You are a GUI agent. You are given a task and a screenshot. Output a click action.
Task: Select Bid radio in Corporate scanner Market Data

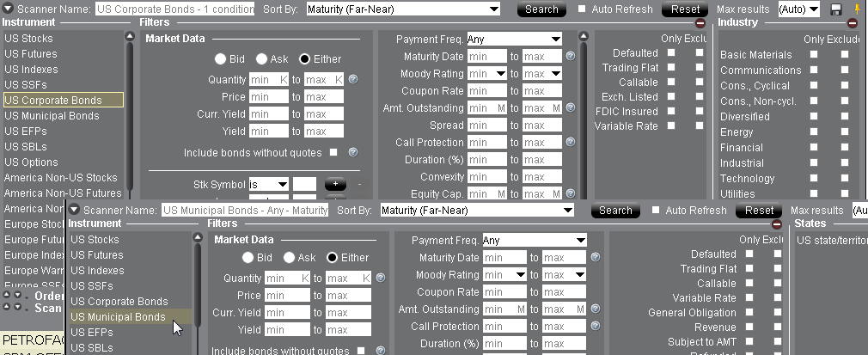coord(220,58)
